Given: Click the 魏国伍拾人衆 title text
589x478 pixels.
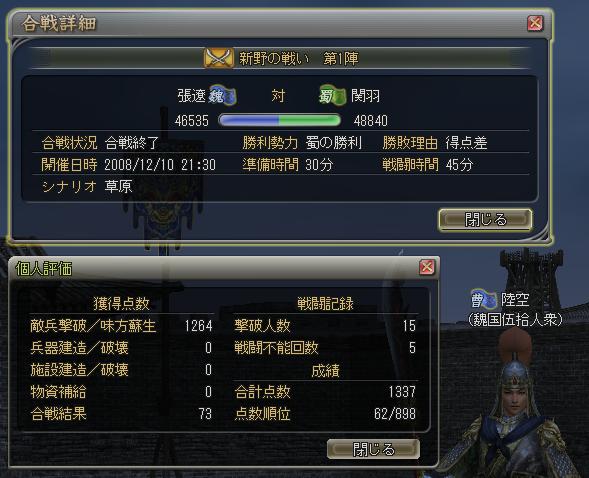Looking at the screenshot, I should 515,320.
